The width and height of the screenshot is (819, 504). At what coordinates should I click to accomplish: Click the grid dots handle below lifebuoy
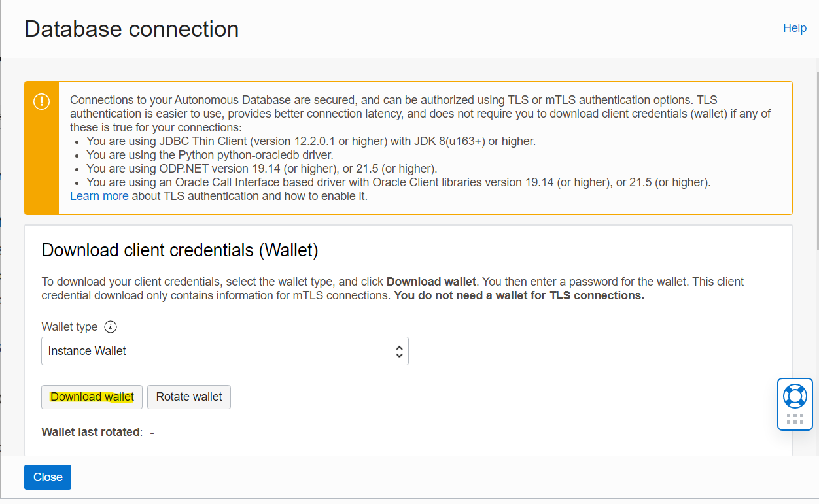[795, 419]
